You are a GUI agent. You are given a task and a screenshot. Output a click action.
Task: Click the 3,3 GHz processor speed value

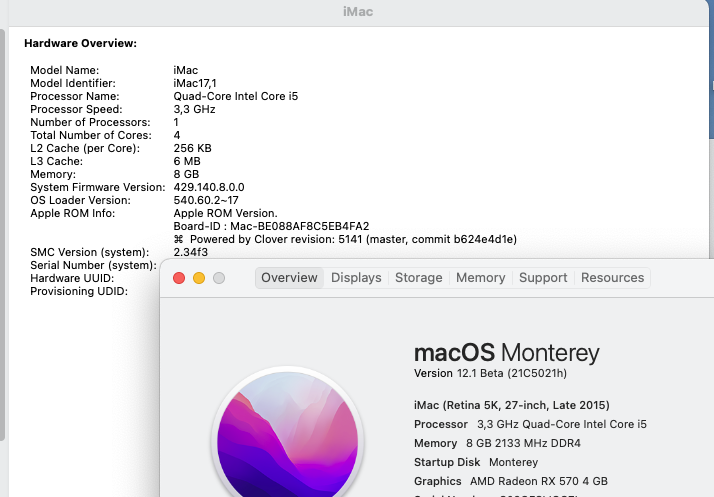tap(194, 110)
